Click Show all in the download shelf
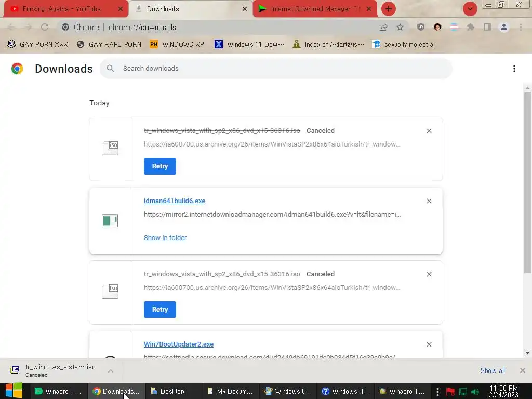Image resolution: width=532 pixels, height=399 pixels. pyautogui.click(x=493, y=371)
